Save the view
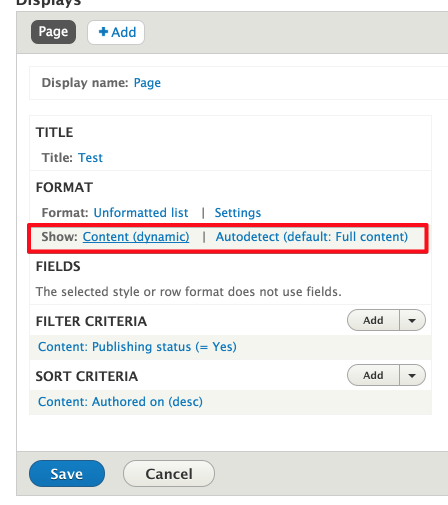The height and width of the screenshot is (505, 448). 67,474
